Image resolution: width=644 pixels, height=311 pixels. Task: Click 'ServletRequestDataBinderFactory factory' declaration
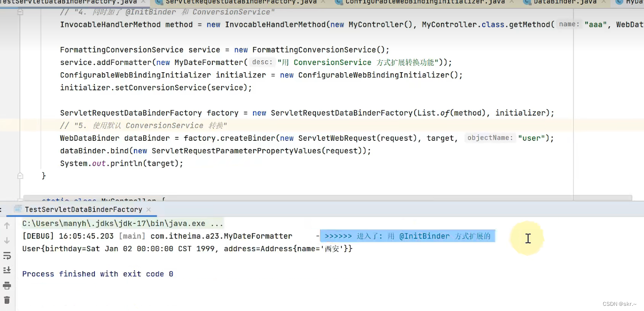coord(149,113)
